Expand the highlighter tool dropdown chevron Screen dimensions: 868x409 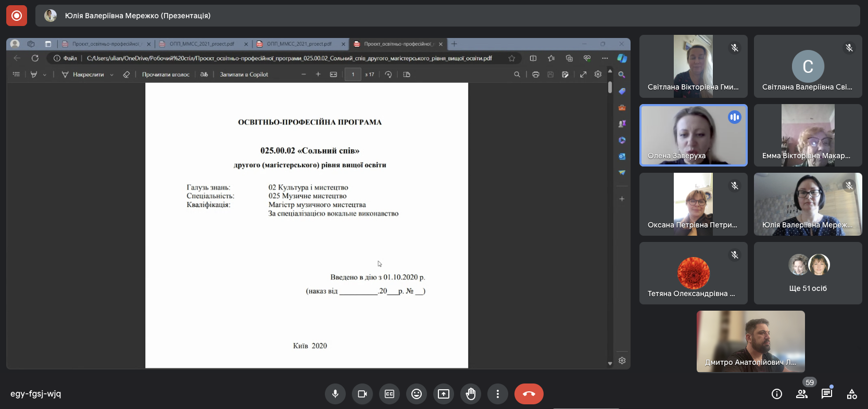point(45,75)
